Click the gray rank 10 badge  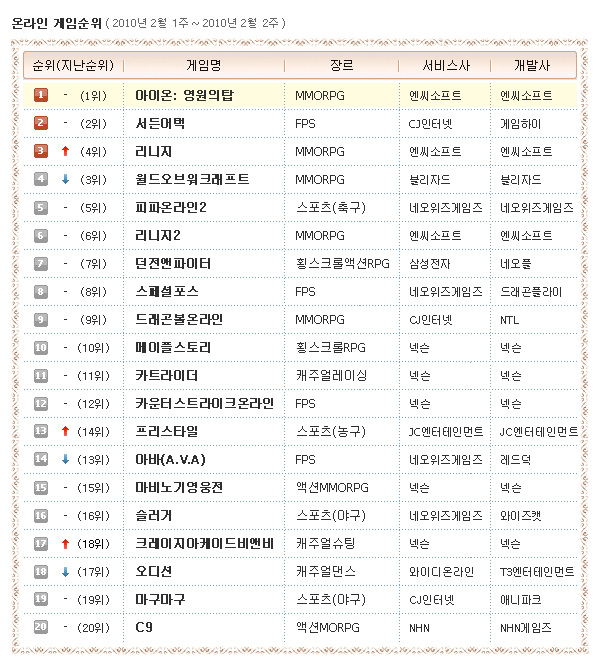(x=41, y=347)
